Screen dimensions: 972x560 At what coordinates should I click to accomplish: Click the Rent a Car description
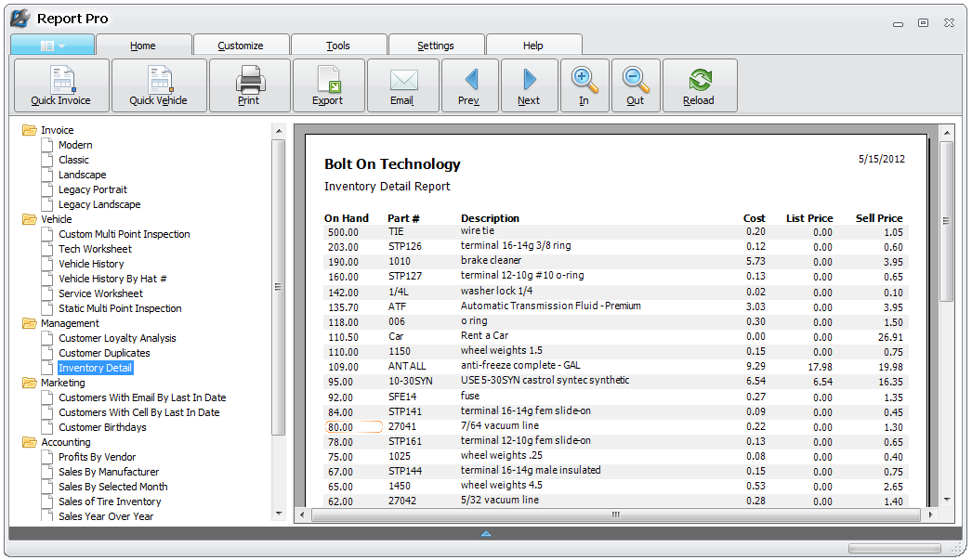coord(485,336)
